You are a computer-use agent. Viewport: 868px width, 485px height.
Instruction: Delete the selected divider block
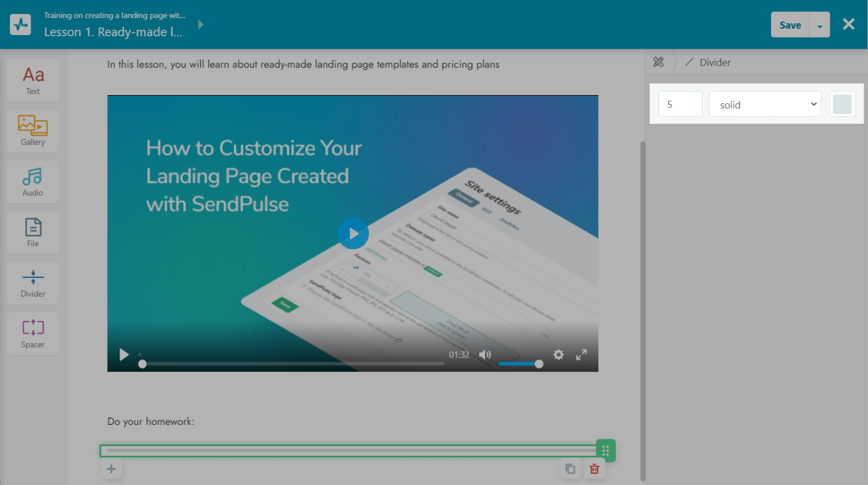click(x=594, y=469)
